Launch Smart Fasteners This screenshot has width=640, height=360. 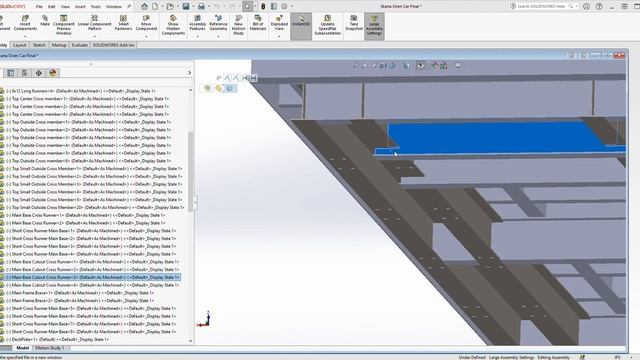(x=123, y=23)
